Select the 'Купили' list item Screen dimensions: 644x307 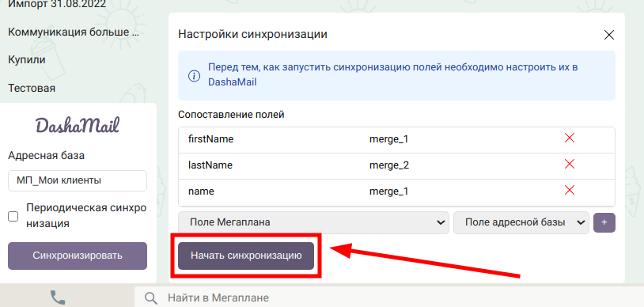(x=27, y=60)
